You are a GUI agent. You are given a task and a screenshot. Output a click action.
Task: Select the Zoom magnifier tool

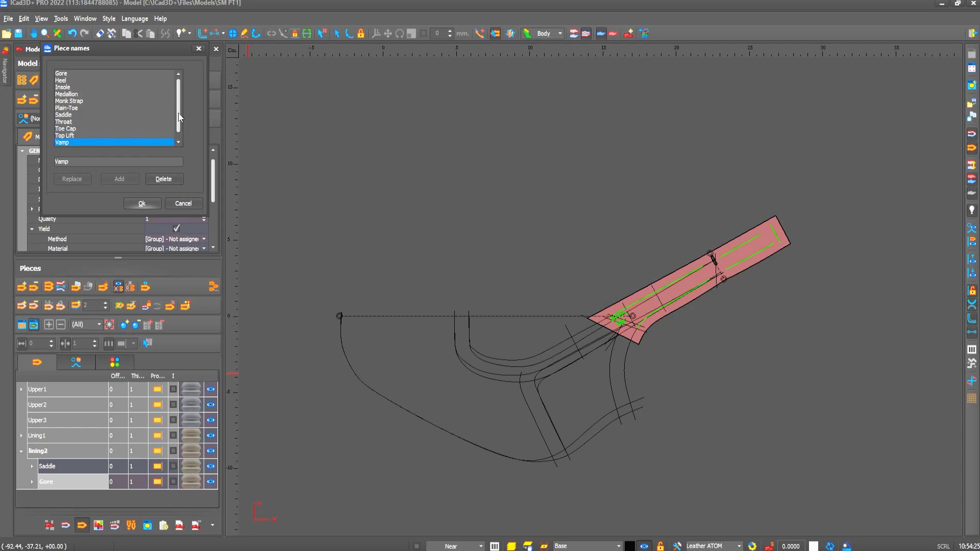[x=45, y=33]
